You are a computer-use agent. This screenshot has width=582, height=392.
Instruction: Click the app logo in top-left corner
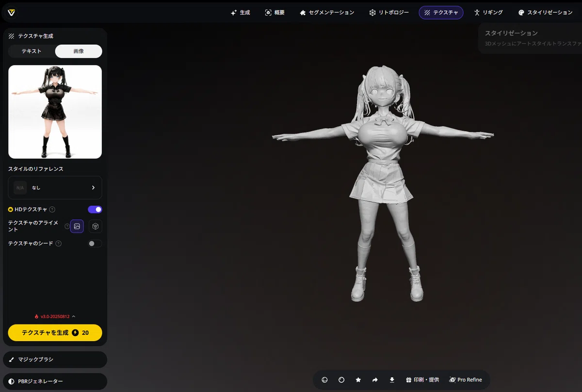pos(12,13)
